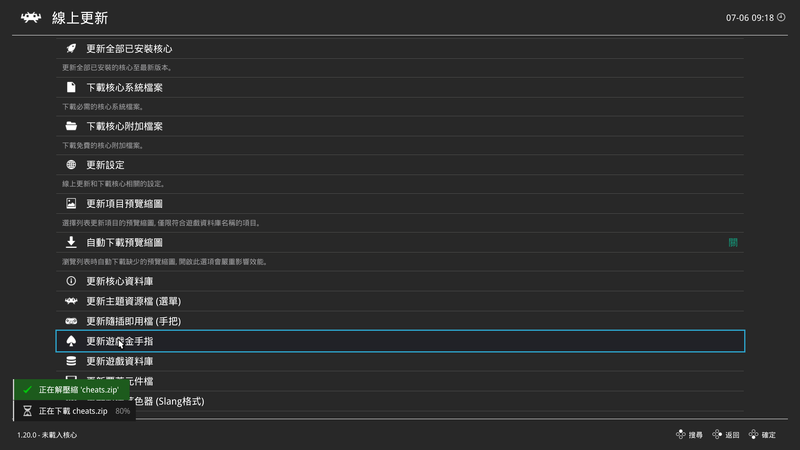Click description 下載免費的核心附加檔案
The width and height of the screenshot is (800, 450).
click(x=103, y=145)
